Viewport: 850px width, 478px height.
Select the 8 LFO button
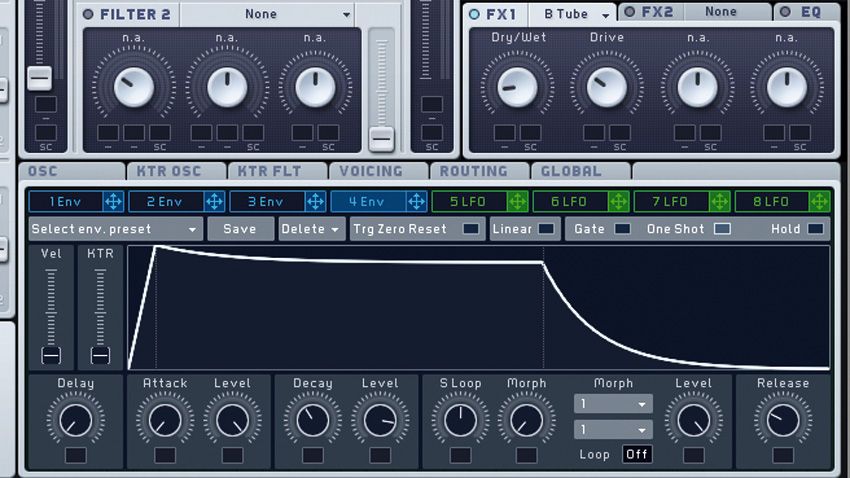(771, 202)
